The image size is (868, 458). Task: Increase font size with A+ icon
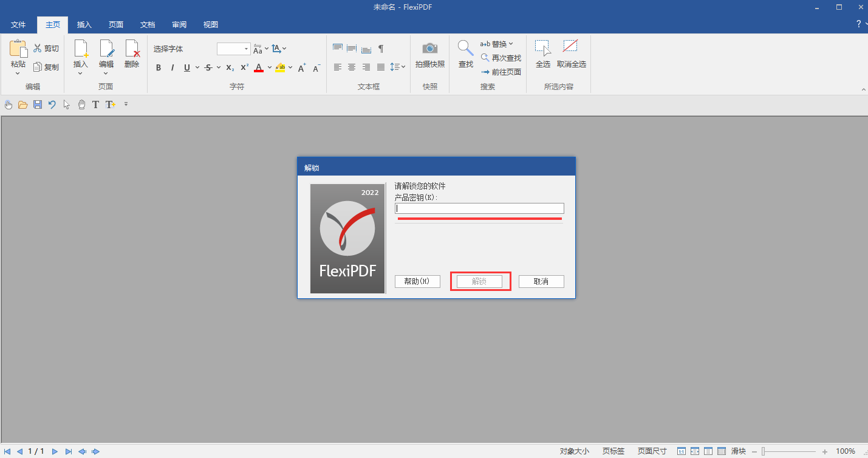(302, 67)
